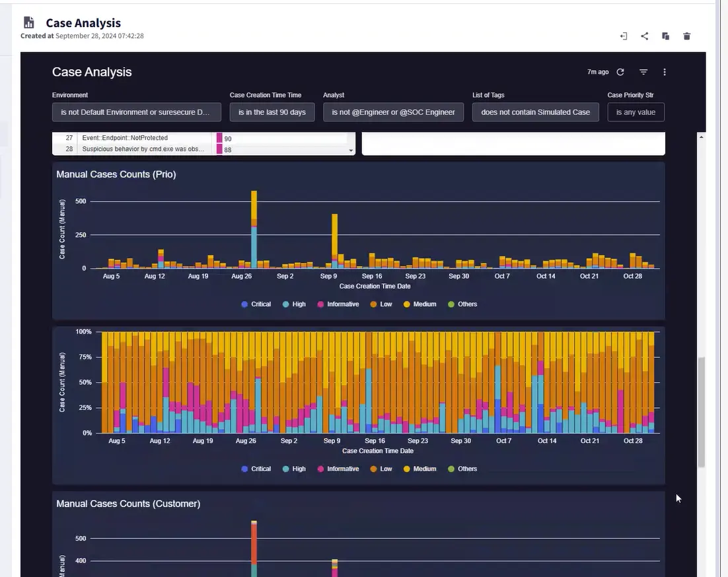Expand the Analyst filter selector
This screenshot has height=577, width=728.
pyautogui.click(x=393, y=112)
